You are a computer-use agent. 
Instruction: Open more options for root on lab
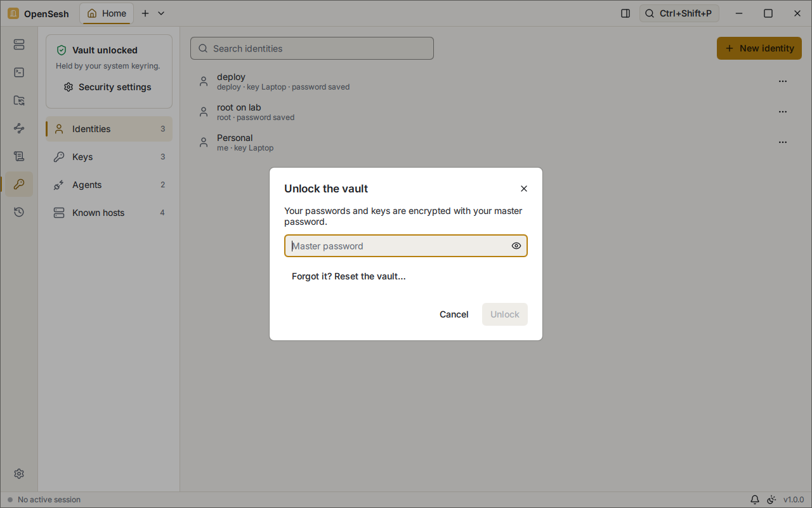point(783,112)
